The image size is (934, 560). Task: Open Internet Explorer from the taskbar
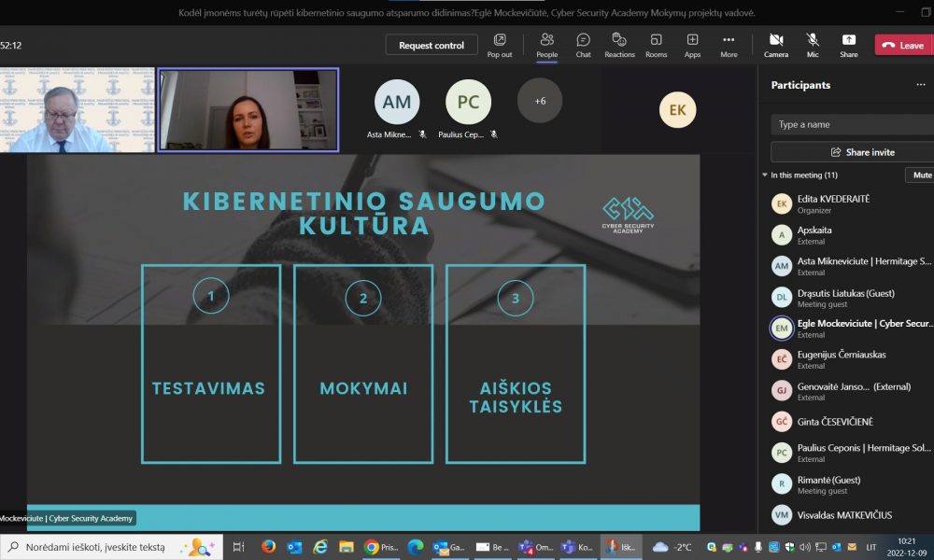[x=320, y=547]
